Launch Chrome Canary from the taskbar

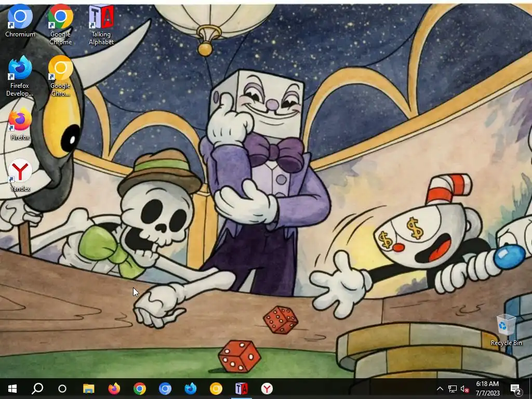[x=216, y=389]
